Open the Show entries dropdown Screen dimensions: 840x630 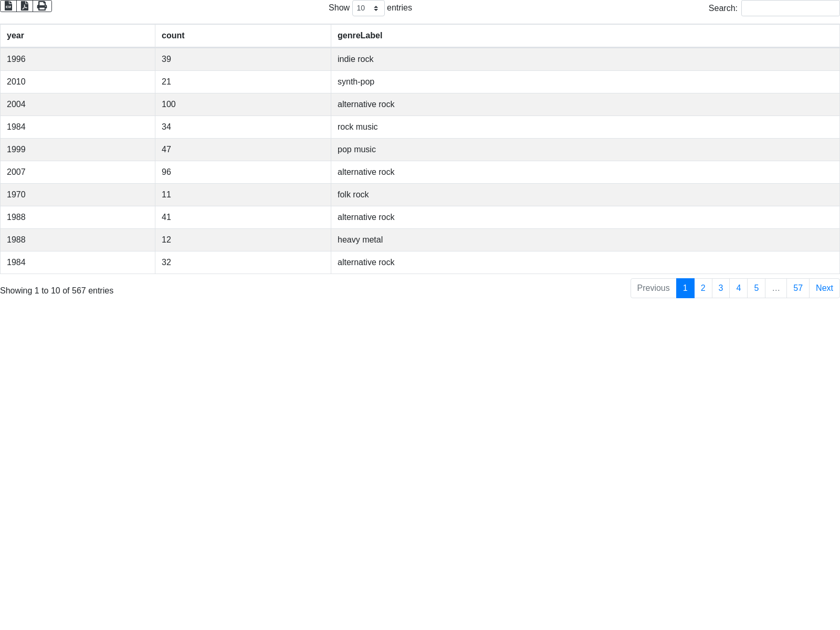pos(368,8)
